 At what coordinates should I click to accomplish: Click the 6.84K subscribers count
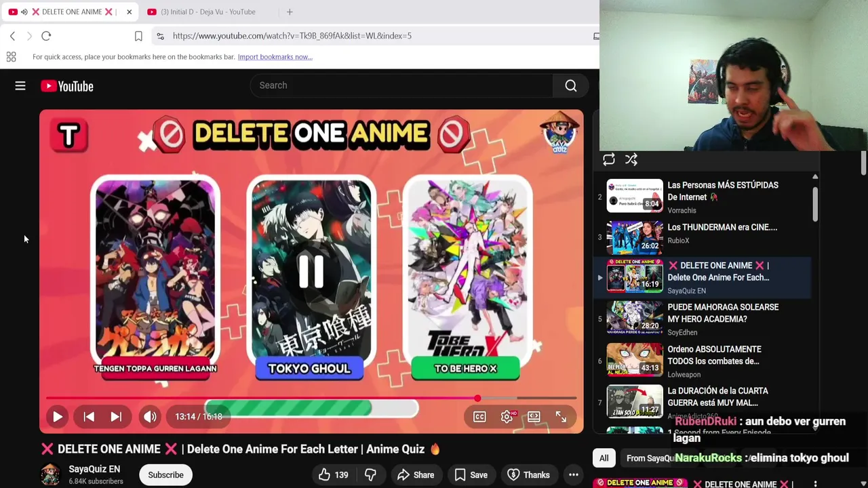click(96, 481)
